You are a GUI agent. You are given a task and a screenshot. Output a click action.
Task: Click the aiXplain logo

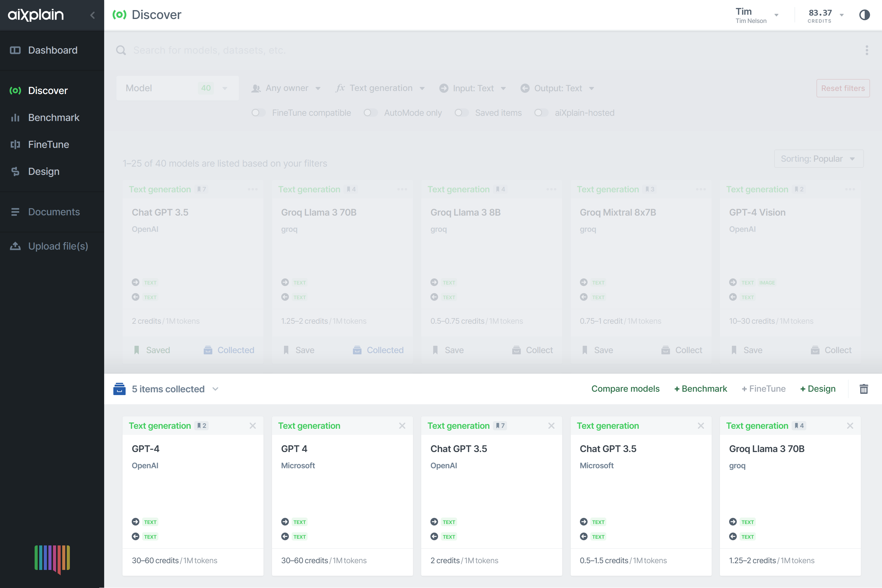(36, 15)
